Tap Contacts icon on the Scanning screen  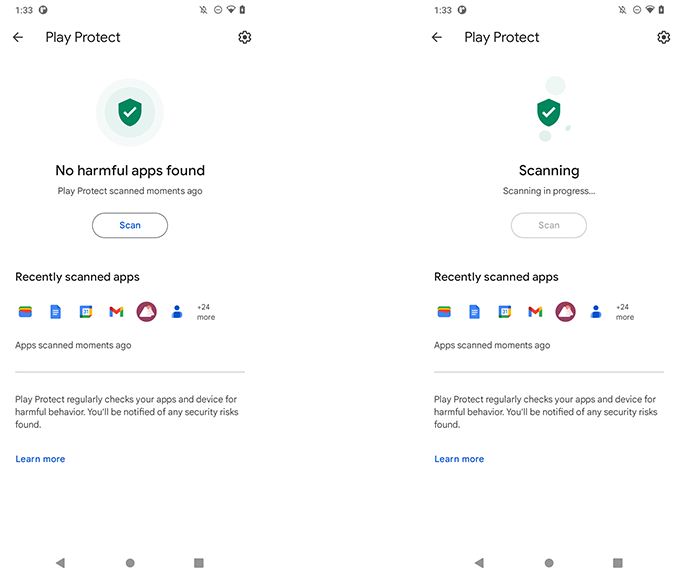(596, 312)
